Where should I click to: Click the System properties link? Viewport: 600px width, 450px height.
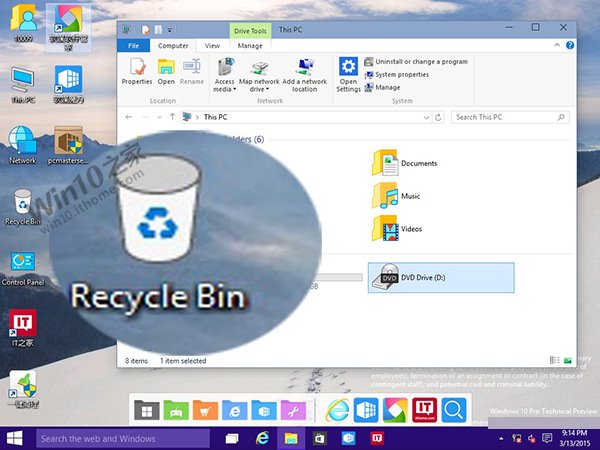pos(401,74)
